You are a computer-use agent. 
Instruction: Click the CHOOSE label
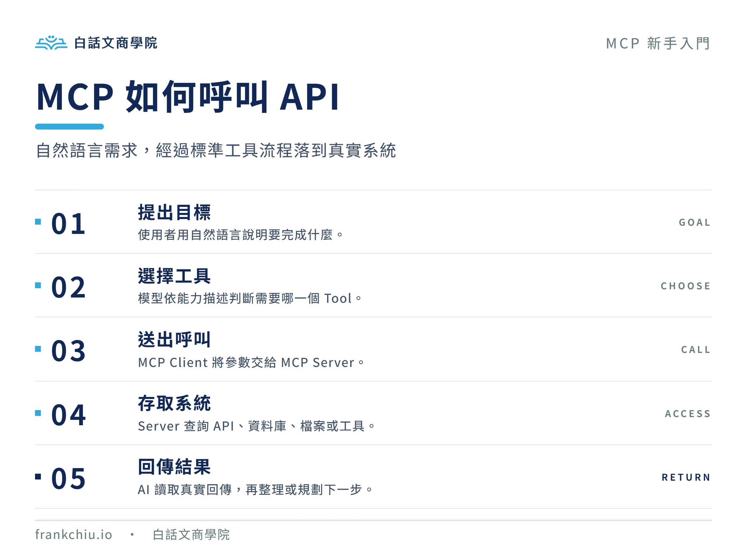tap(685, 286)
